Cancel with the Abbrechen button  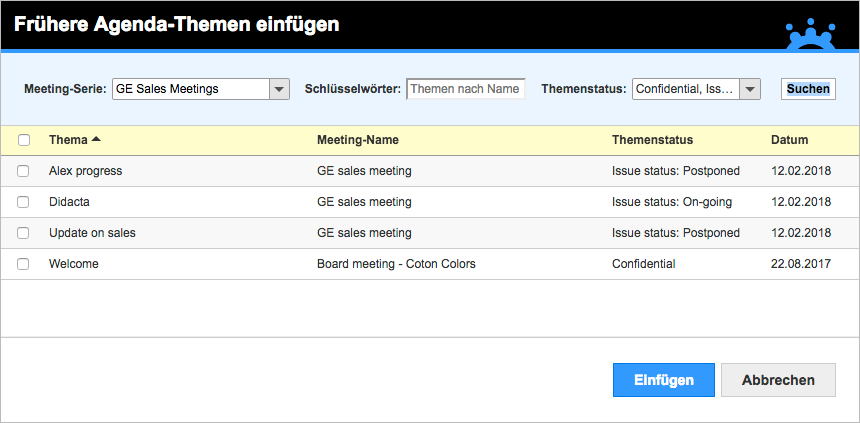click(x=778, y=380)
